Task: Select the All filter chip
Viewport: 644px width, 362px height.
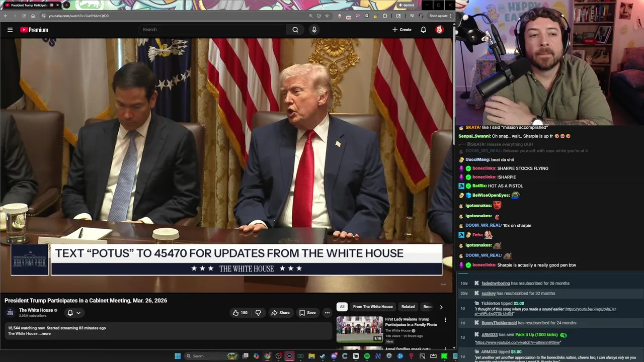Action: tap(342, 307)
